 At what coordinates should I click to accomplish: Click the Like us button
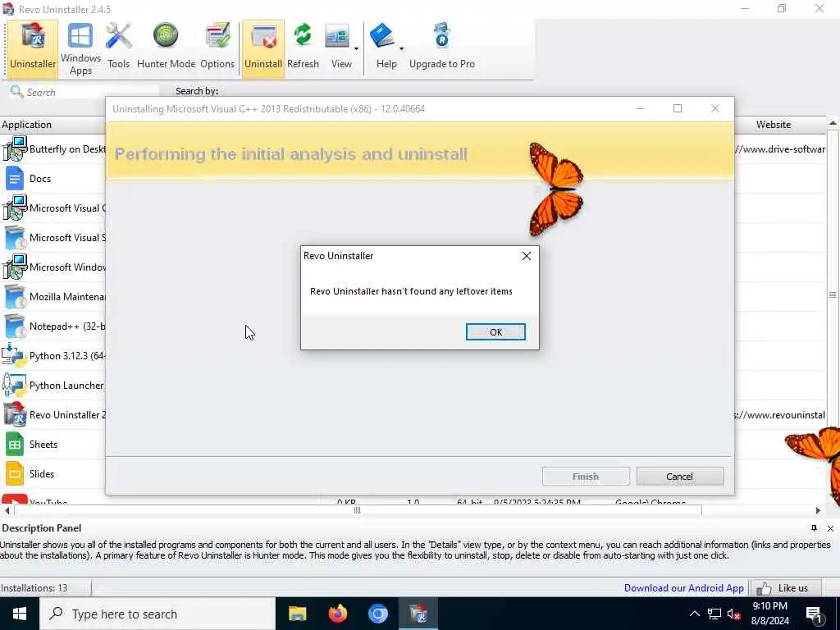point(786,588)
